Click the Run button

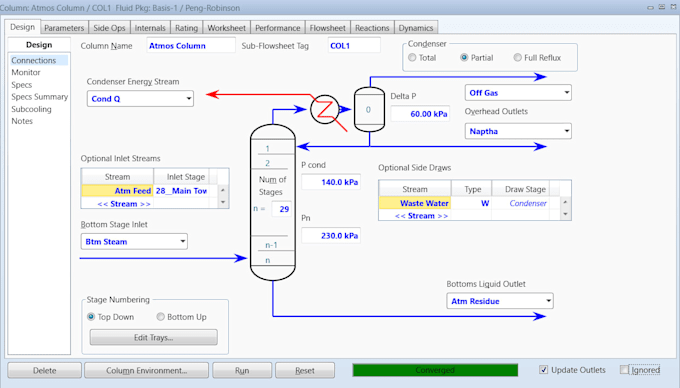tap(242, 370)
